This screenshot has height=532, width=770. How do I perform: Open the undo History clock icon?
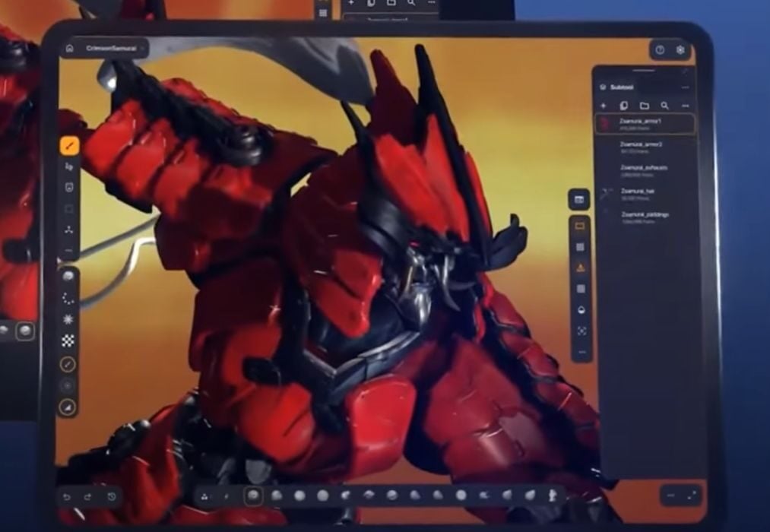[112, 497]
